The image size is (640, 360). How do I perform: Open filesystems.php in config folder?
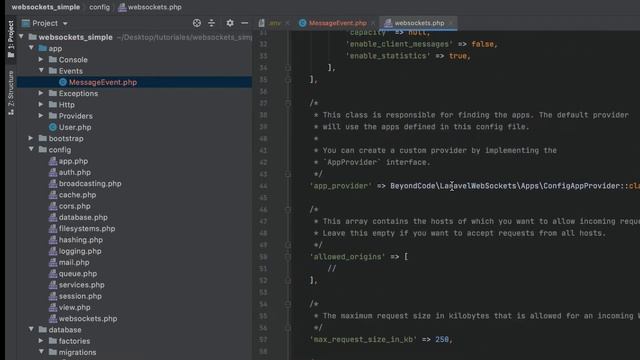87,229
